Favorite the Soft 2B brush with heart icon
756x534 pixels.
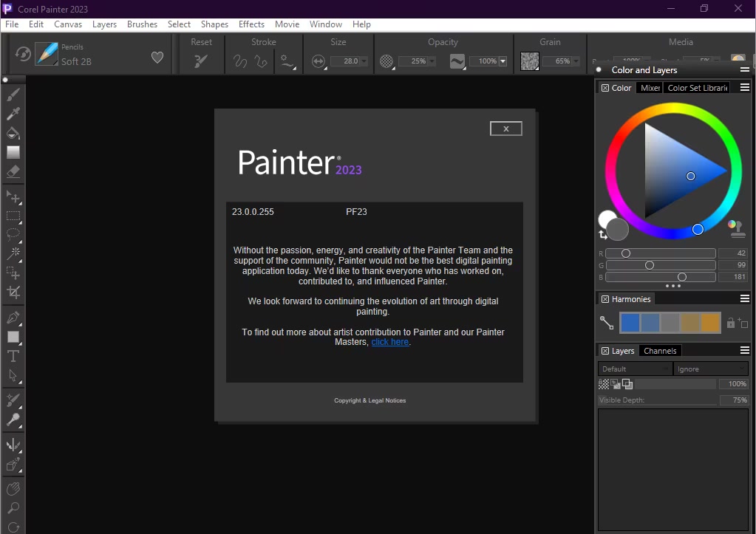click(157, 57)
